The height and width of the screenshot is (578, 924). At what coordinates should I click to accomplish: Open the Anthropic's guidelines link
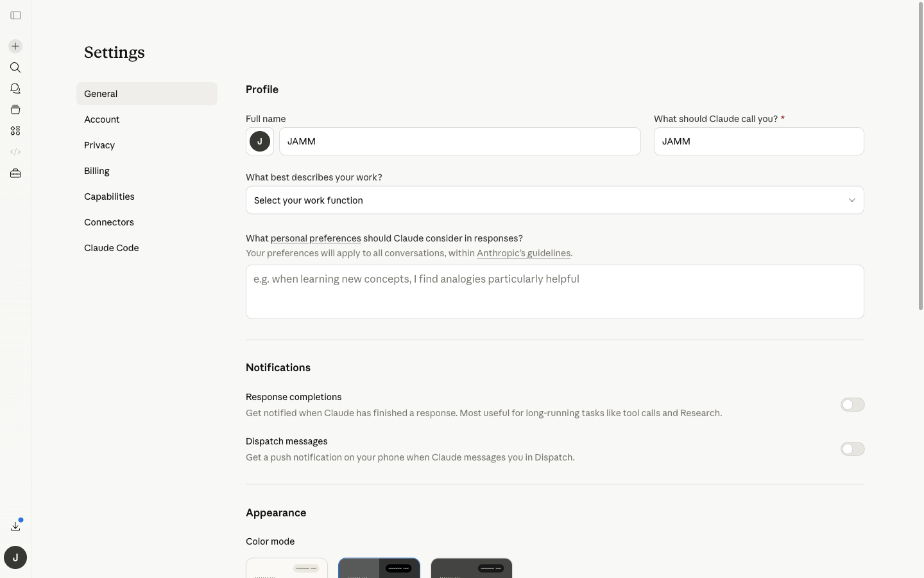click(x=524, y=253)
